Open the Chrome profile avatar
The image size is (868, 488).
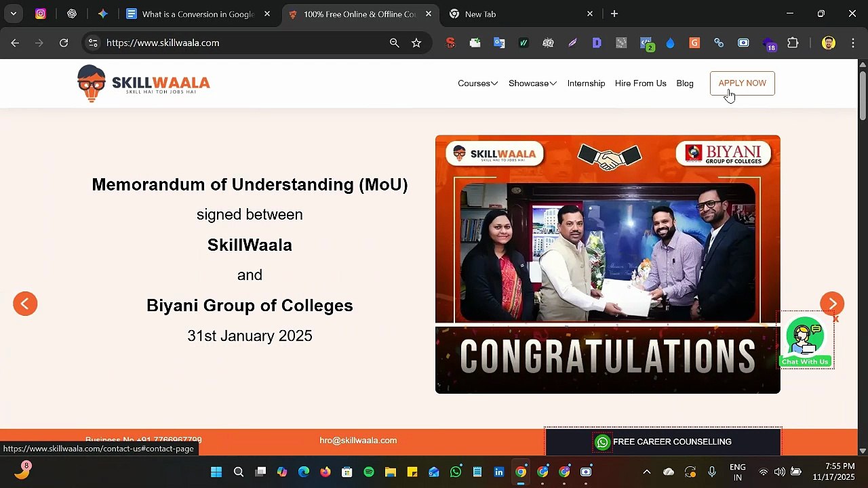click(828, 43)
